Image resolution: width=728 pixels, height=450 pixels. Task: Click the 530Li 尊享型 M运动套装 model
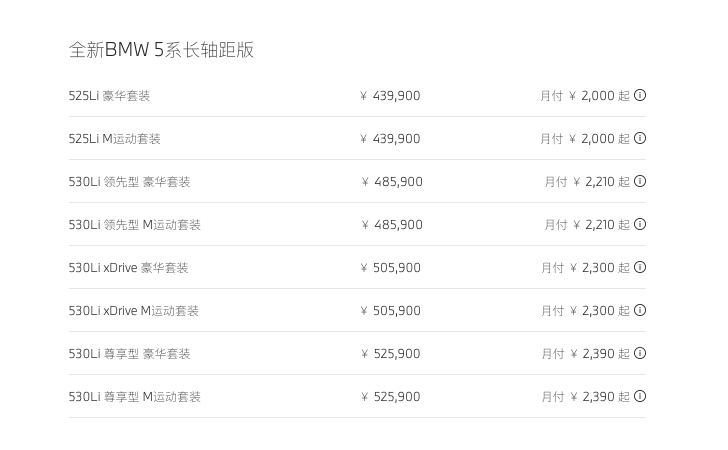[134, 397]
